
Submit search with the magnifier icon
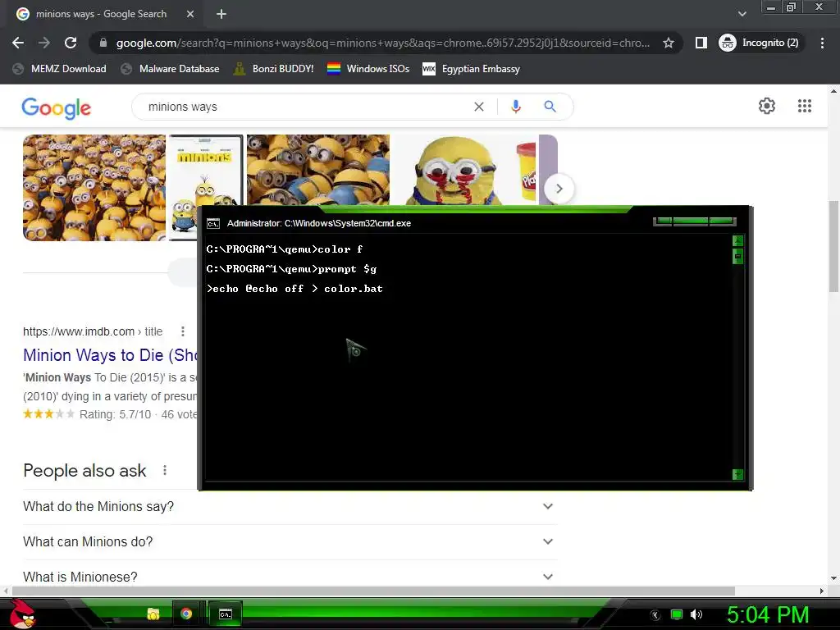point(550,107)
